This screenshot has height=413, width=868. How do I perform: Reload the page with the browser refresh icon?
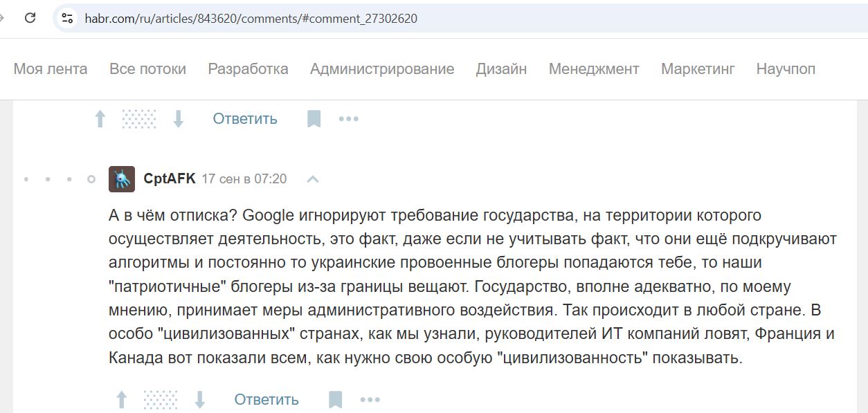click(30, 19)
